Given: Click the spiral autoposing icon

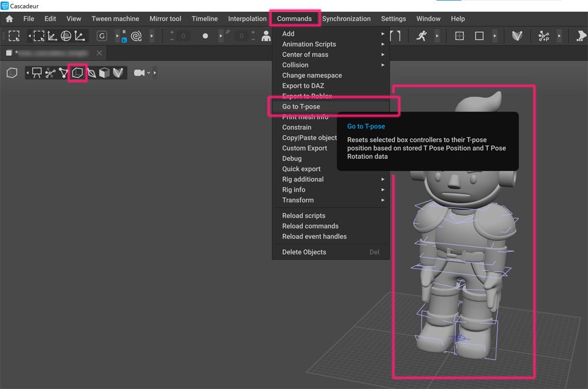Looking at the screenshot, I should click(x=135, y=36).
